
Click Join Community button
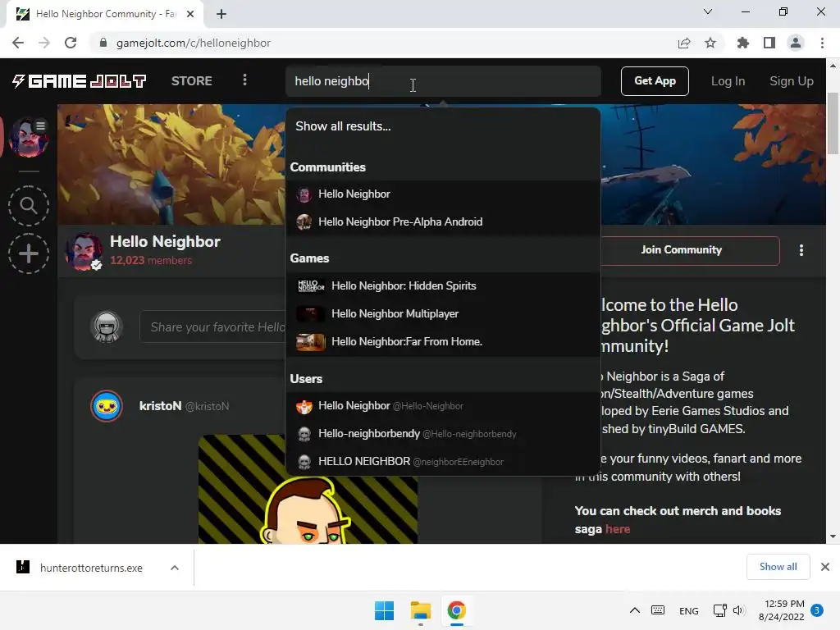pyautogui.click(x=690, y=250)
